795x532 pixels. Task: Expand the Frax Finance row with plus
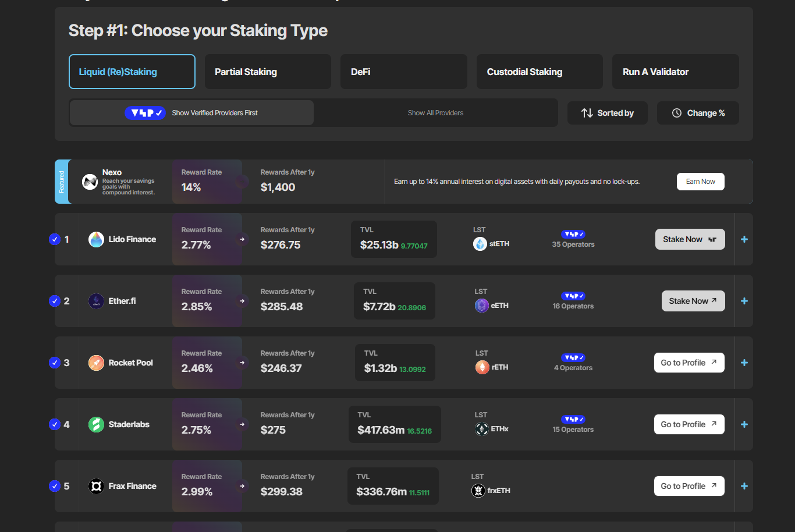click(x=744, y=486)
